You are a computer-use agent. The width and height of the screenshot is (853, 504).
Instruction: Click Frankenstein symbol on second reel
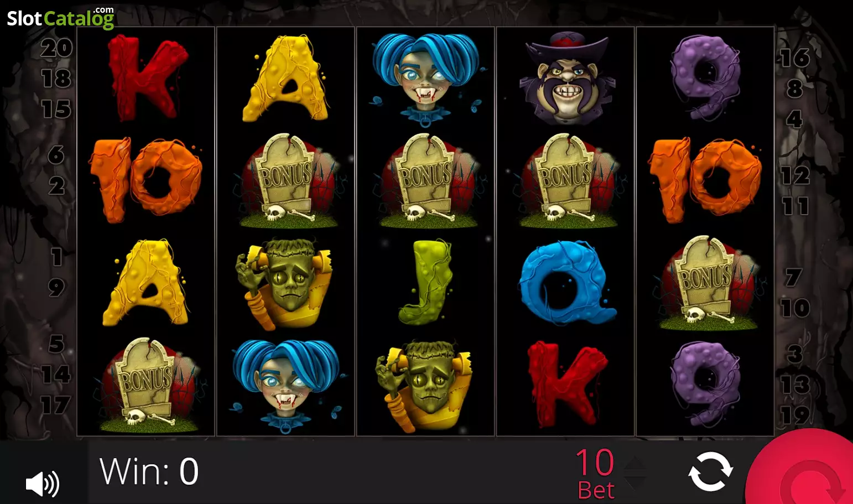pos(284,283)
